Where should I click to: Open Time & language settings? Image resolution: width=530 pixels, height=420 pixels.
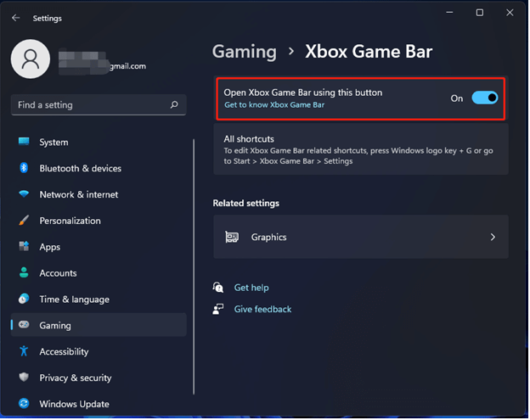(x=99, y=300)
